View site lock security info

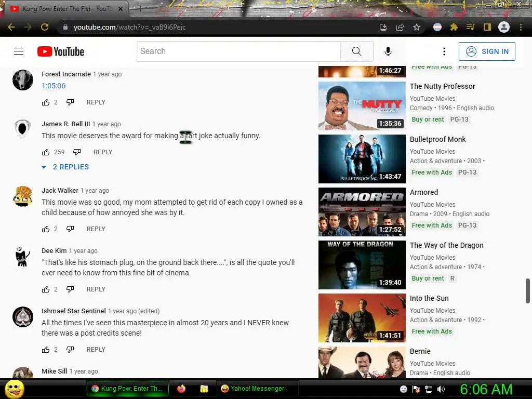(65, 27)
